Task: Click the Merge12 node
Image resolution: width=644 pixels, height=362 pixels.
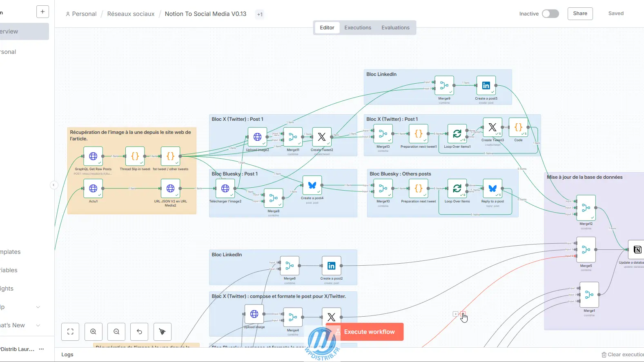Action: pos(586,208)
